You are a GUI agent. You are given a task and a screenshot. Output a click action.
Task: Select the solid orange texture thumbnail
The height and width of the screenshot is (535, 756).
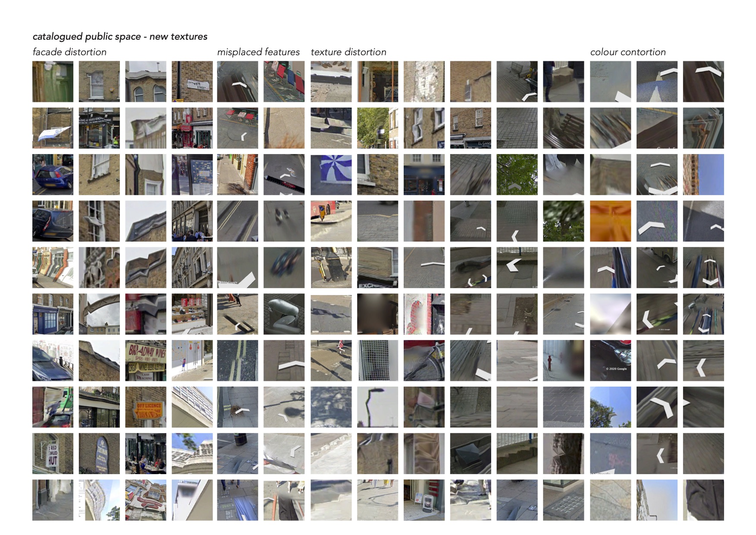pyautogui.click(x=610, y=221)
